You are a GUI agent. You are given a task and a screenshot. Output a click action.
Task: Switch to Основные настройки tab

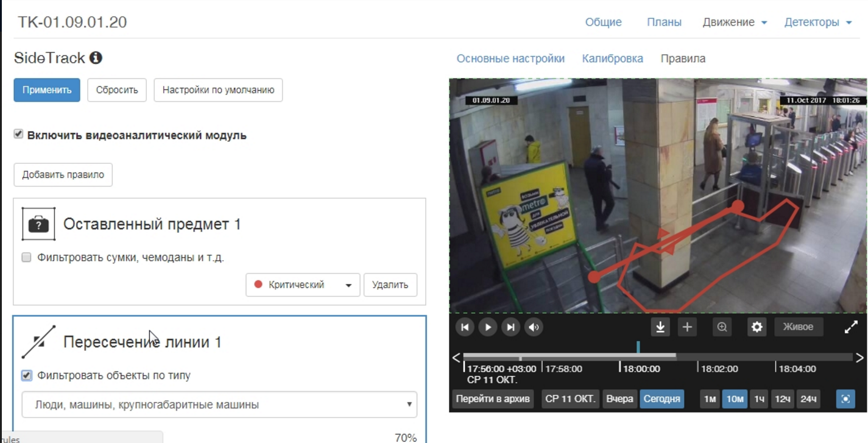[x=510, y=59]
